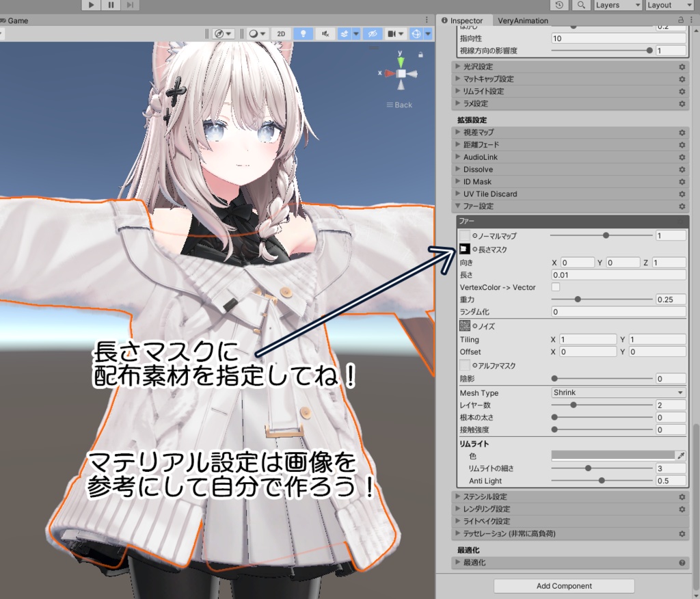This screenshot has width=700, height=599.
Task: Select the Inspector tab
Action: (466, 21)
